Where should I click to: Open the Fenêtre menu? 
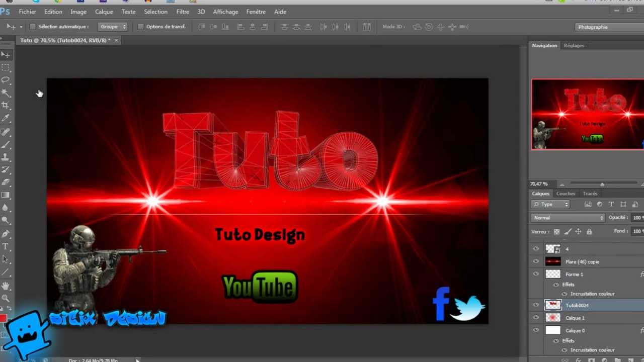[x=256, y=12]
